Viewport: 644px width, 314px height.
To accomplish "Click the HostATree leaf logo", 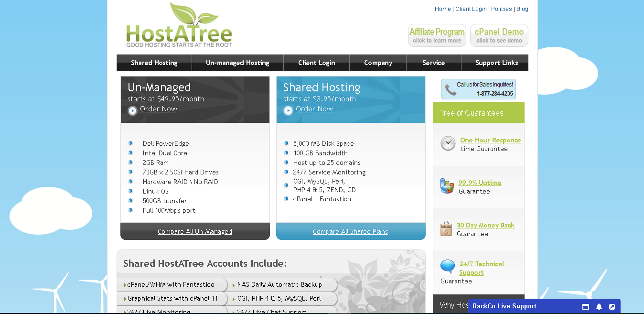I will (179, 25).
